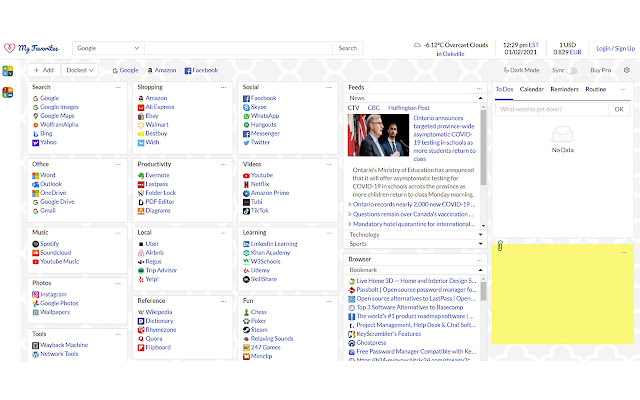Screen dimensions: 640x400
Task: Click the top colorful sidebar dashboard icon
Action: [x=7, y=71]
